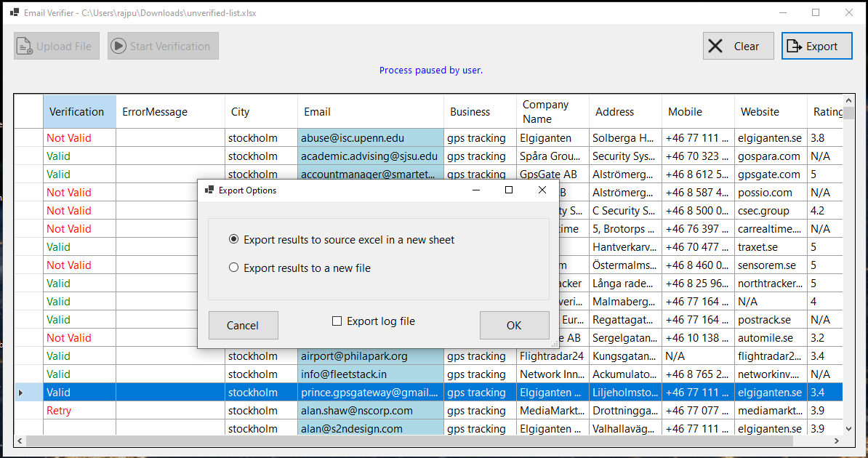Select alan@s2ndesign.com email cell
The width and height of the screenshot is (868, 458).
point(370,429)
